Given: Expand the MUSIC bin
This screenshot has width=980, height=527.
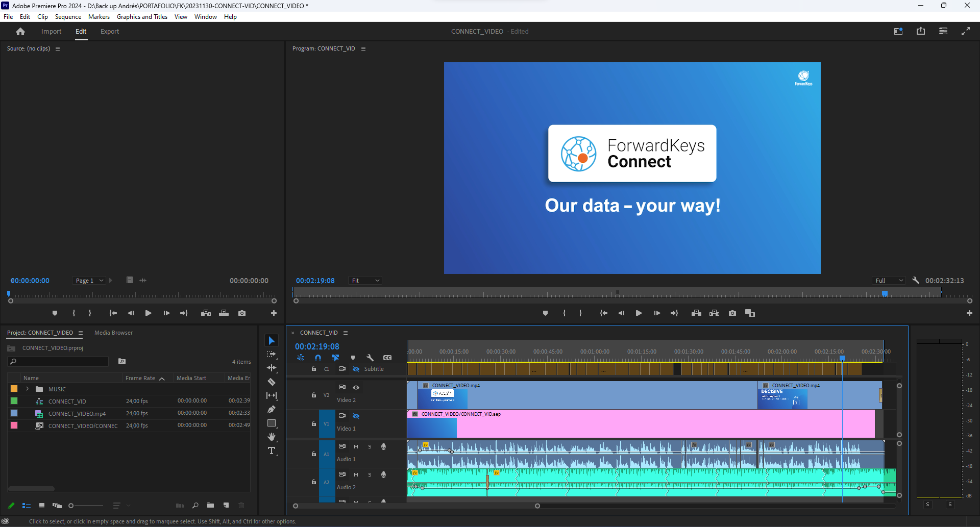Looking at the screenshot, I should coord(27,389).
